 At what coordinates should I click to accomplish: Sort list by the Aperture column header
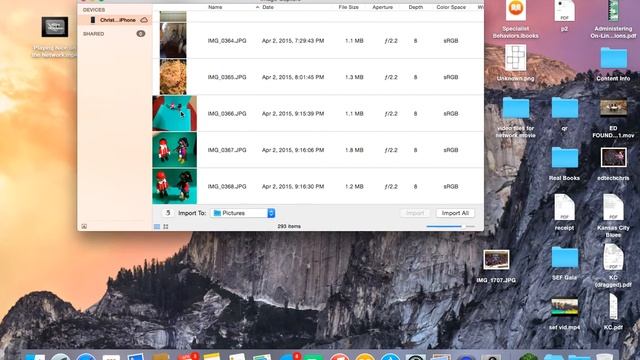pyautogui.click(x=382, y=7)
